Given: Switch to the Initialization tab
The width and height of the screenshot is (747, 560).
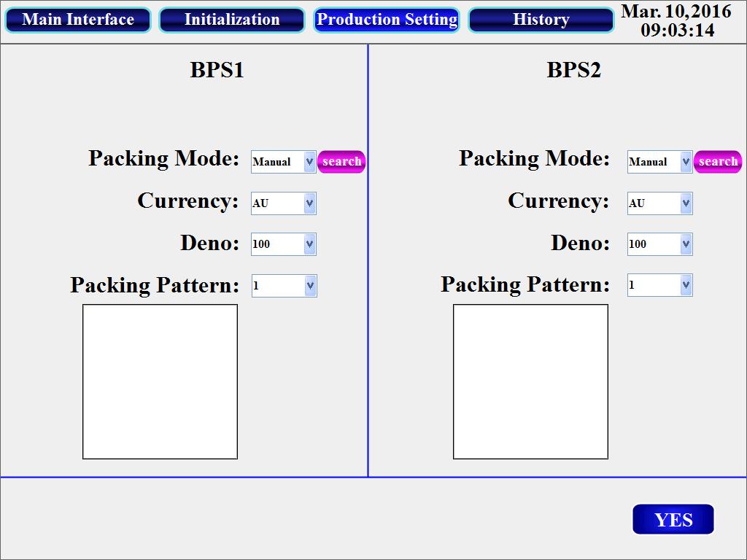Looking at the screenshot, I should [232, 20].
